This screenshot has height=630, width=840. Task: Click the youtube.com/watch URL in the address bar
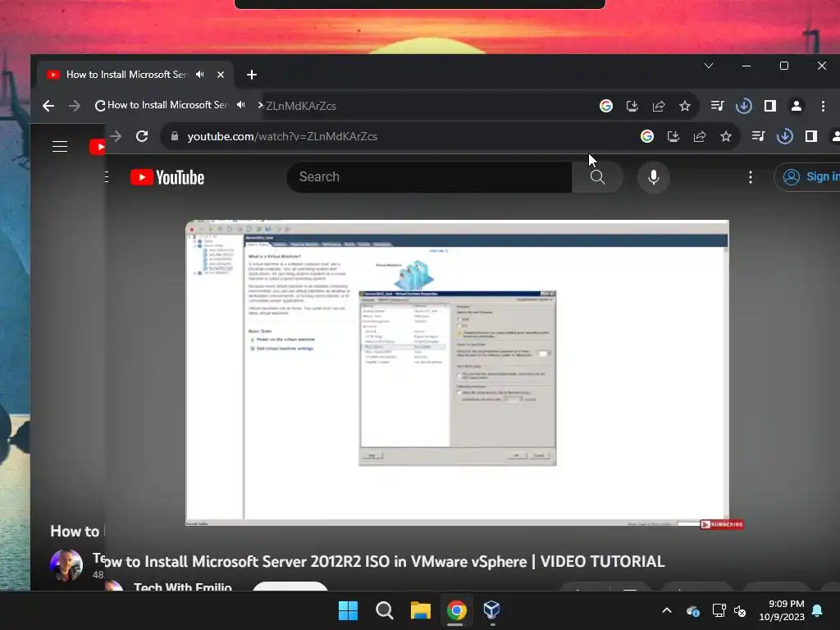[282, 136]
